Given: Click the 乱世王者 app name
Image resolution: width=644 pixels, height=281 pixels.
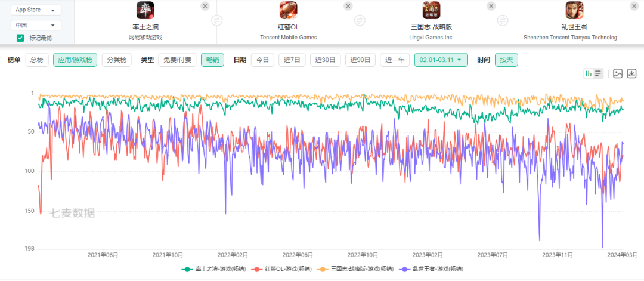Looking at the screenshot, I should coord(574,27).
